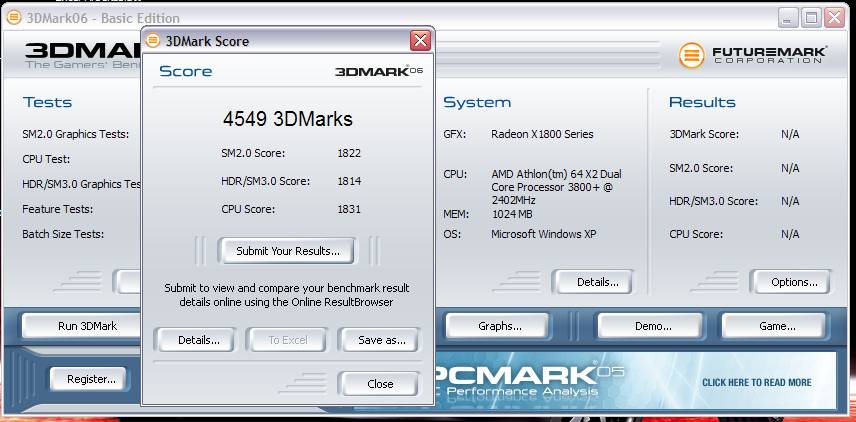
Task: Click the 3DMark06 main window title icon
Action: 14,18
